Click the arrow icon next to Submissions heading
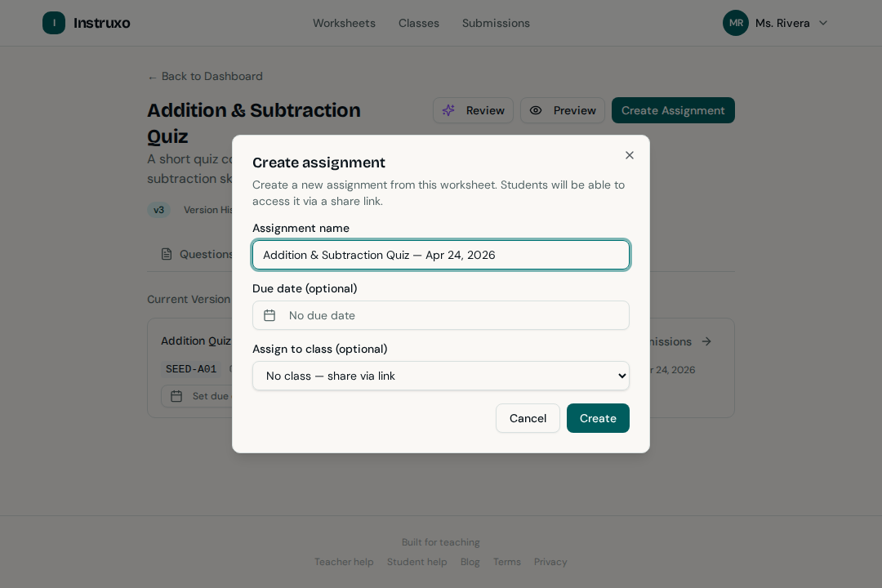 [x=706, y=341]
